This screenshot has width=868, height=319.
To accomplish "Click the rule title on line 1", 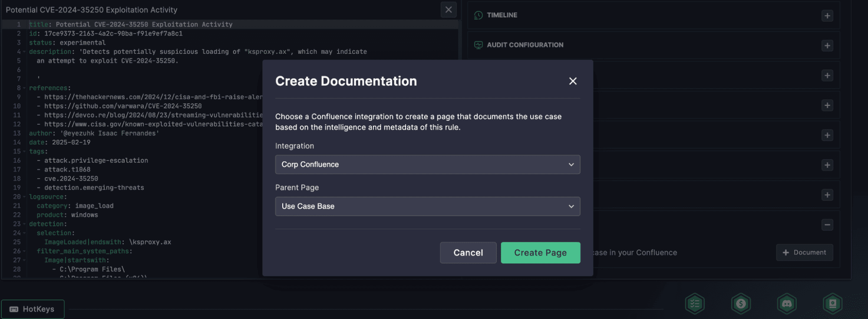I will [144, 24].
